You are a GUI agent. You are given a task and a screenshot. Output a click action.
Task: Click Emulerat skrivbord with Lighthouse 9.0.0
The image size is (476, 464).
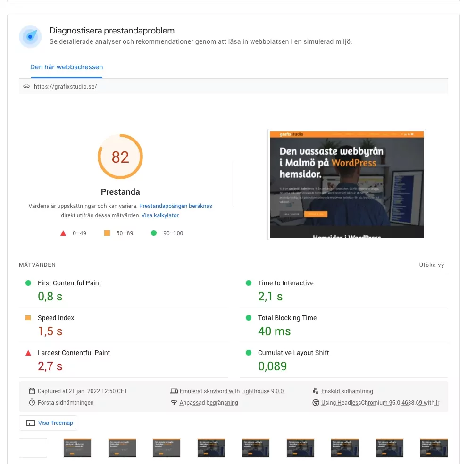[231, 391]
